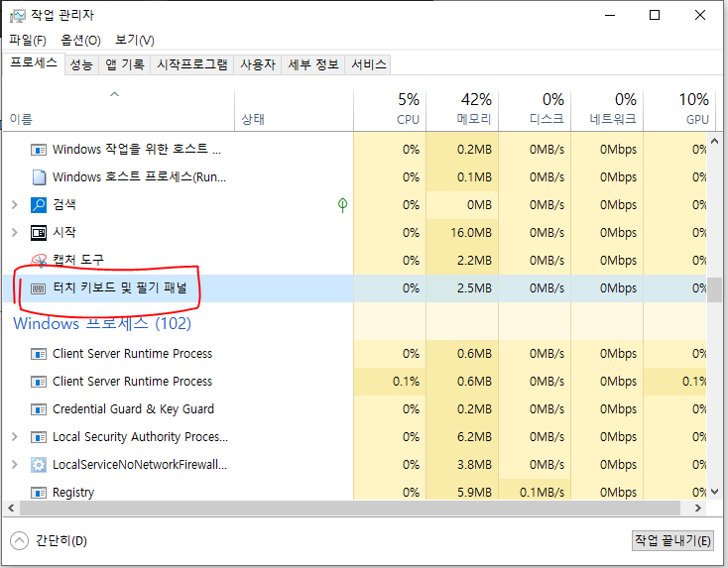Click the 시작 process icon
Image resolution: width=728 pixels, height=568 pixels.
(39, 233)
